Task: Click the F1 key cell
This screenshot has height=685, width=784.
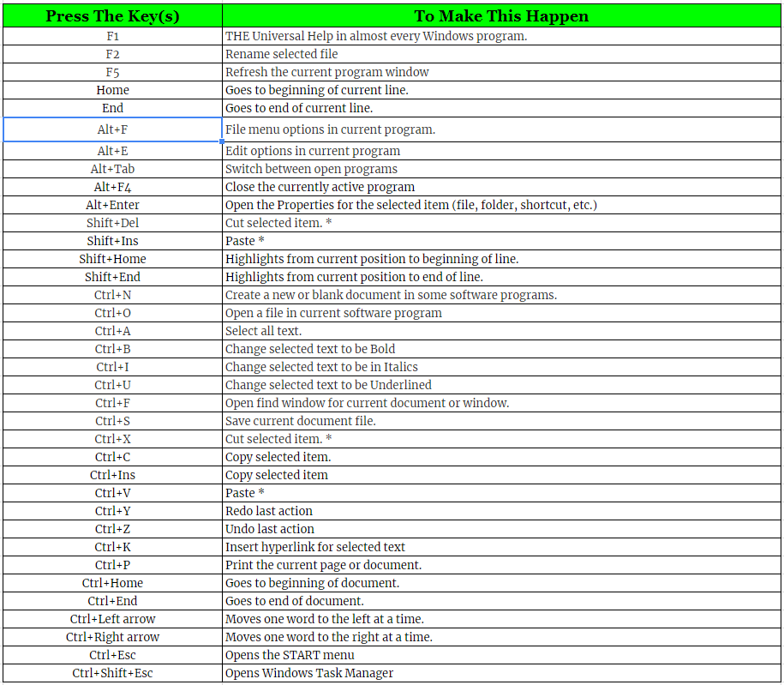Action: point(112,36)
